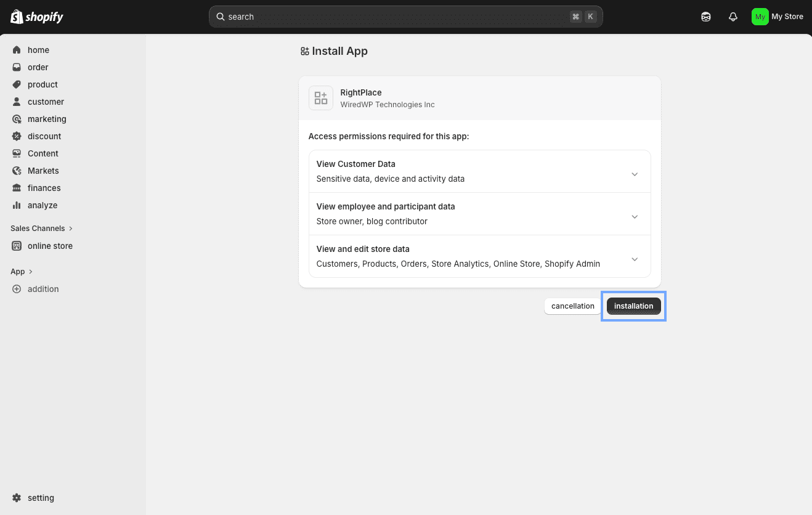812x515 pixels.
Task: Open the finances section
Action: [44, 188]
